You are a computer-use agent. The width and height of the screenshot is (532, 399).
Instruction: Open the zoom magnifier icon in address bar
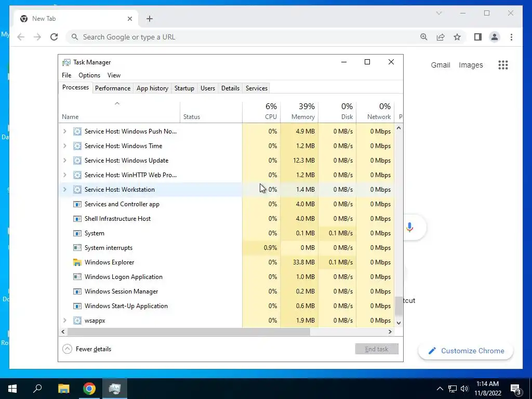pos(424,37)
